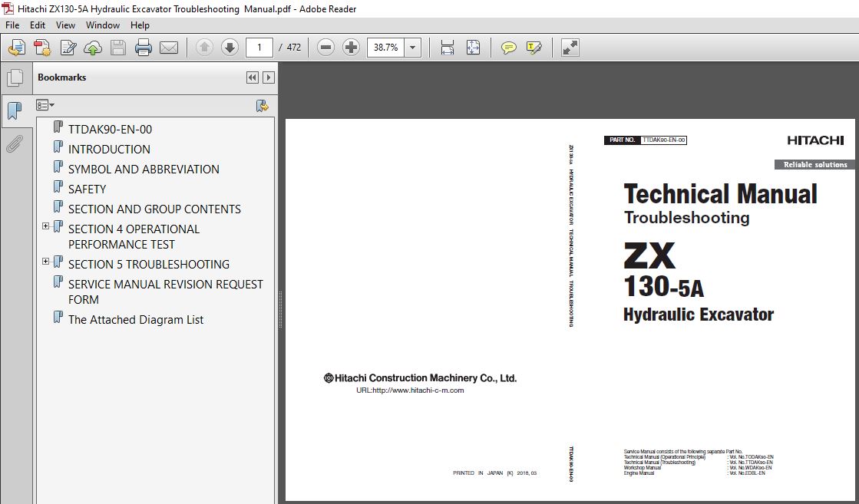Click the total page count 472
Image resolution: width=859 pixels, height=504 pixels.
click(294, 48)
